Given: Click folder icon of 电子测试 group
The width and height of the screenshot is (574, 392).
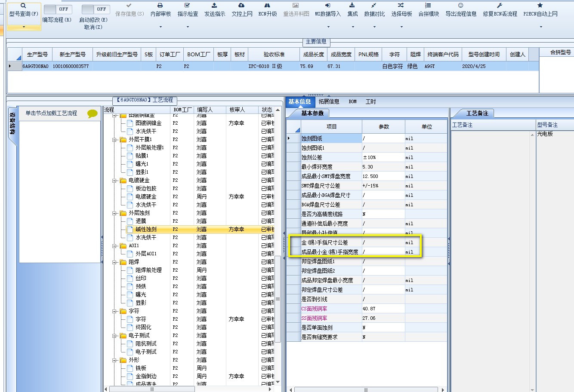Looking at the screenshot, I should (123, 336).
